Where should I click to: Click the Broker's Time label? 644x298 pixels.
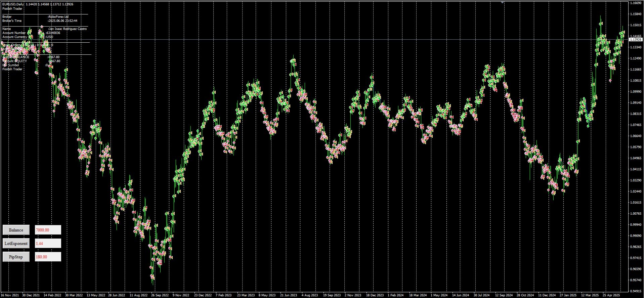coord(12,21)
